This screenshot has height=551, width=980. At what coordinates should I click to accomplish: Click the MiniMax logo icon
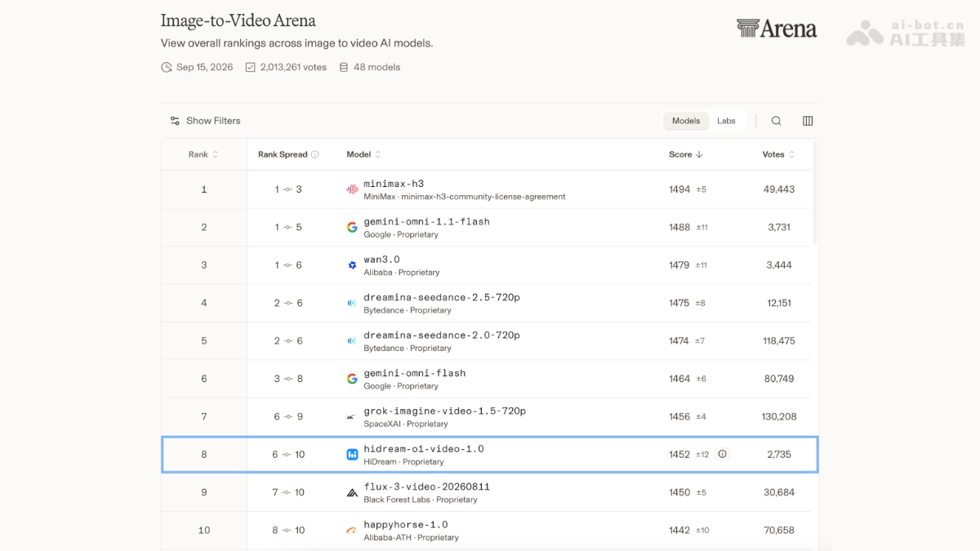352,189
